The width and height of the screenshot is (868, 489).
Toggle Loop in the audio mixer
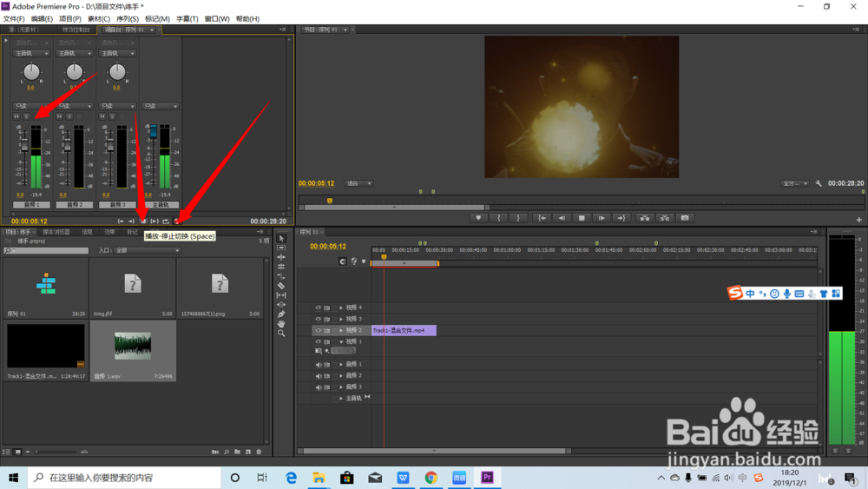(166, 221)
